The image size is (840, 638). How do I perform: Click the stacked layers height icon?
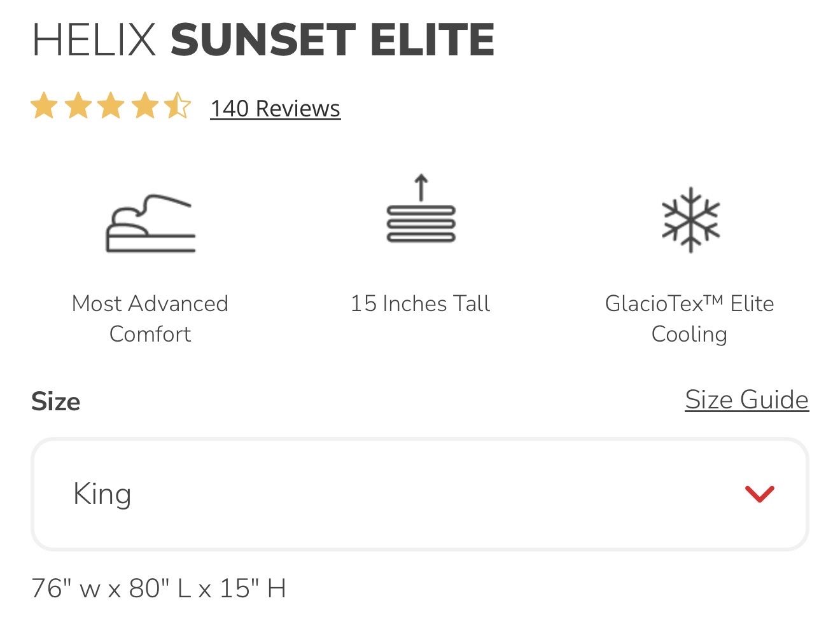tap(421, 212)
